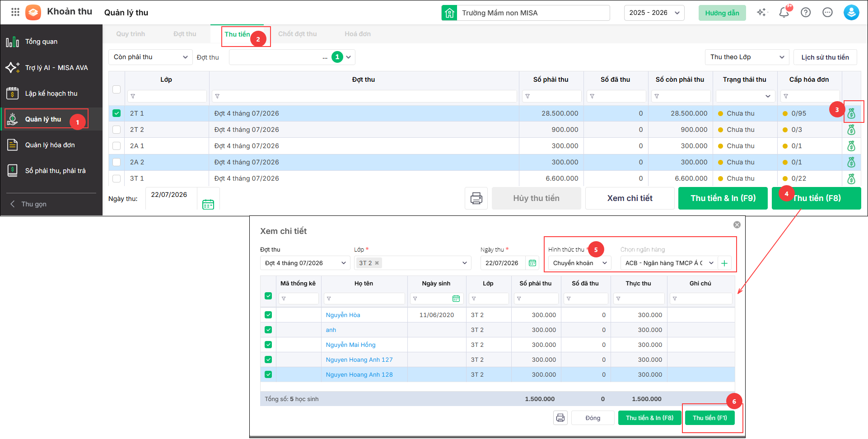868x439 pixels.
Task: Uncheck the checkbox for row 2T 1
Action: 117,113
